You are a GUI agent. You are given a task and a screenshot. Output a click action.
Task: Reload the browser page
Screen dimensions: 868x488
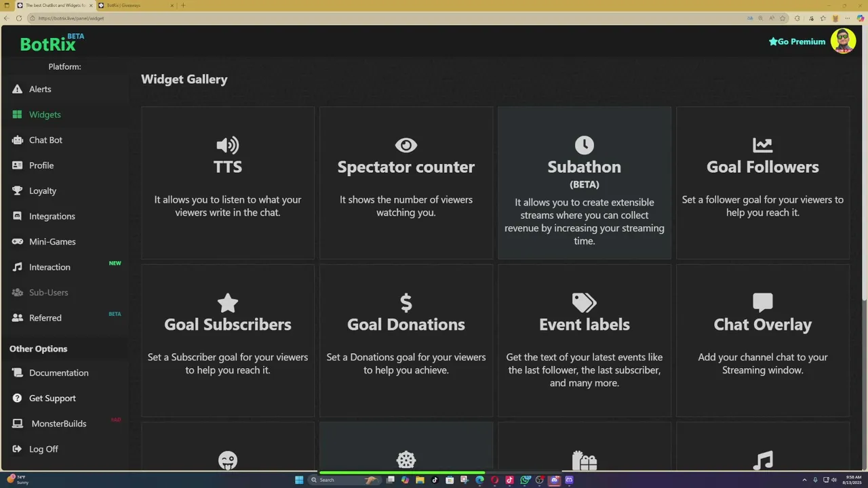pyautogui.click(x=18, y=18)
